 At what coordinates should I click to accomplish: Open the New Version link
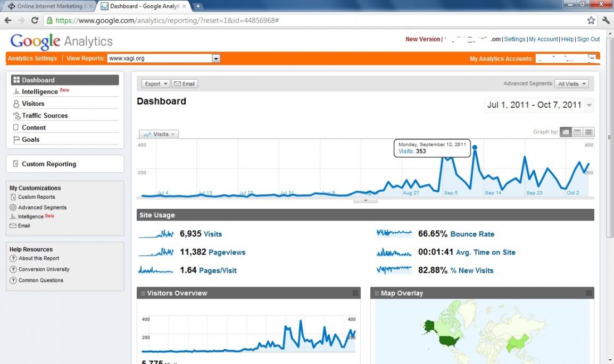[422, 39]
